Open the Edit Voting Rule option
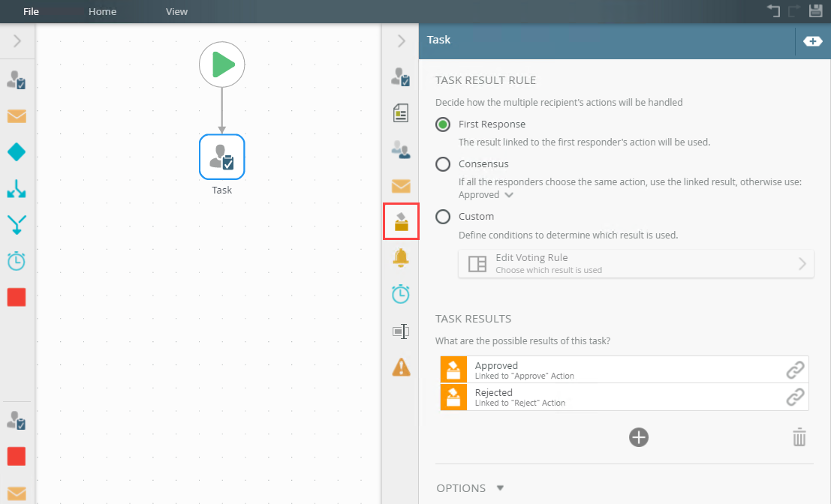Screen dimensions: 831x504 [636, 264]
